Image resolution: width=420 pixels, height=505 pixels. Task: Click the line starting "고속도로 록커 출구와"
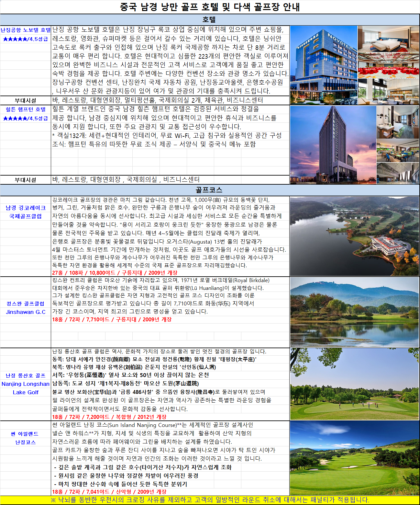(x=169, y=47)
